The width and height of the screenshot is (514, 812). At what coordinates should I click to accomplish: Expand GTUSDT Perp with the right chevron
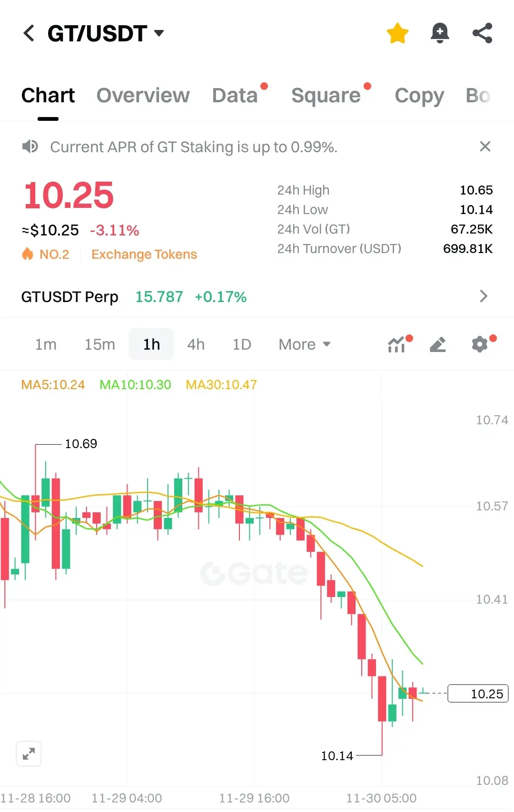(x=484, y=296)
